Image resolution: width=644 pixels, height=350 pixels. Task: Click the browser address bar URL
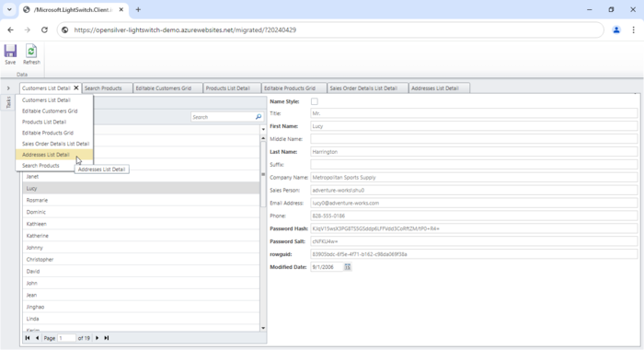pos(185,30)
